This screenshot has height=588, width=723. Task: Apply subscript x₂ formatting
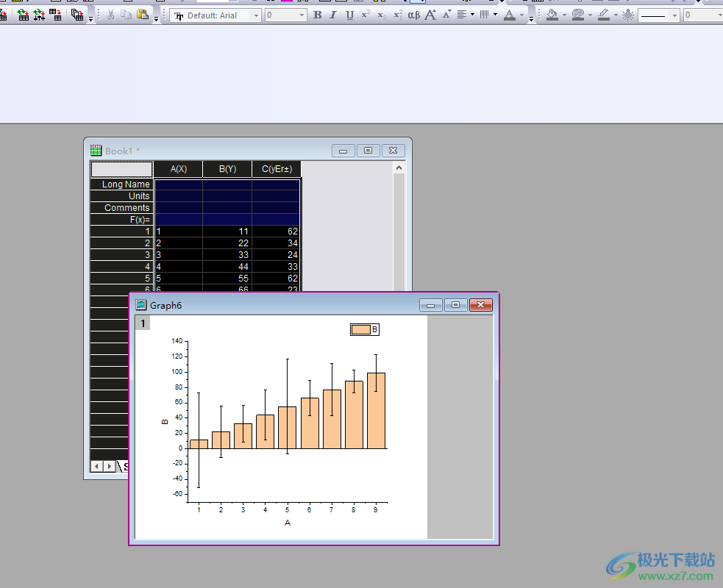pyautogui.click(x=382, y=15)
